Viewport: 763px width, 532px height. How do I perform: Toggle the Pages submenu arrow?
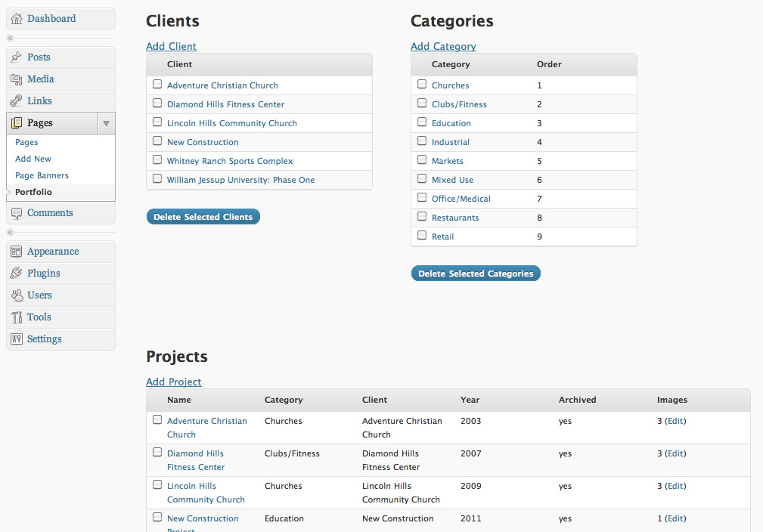[x=106, y=123]
